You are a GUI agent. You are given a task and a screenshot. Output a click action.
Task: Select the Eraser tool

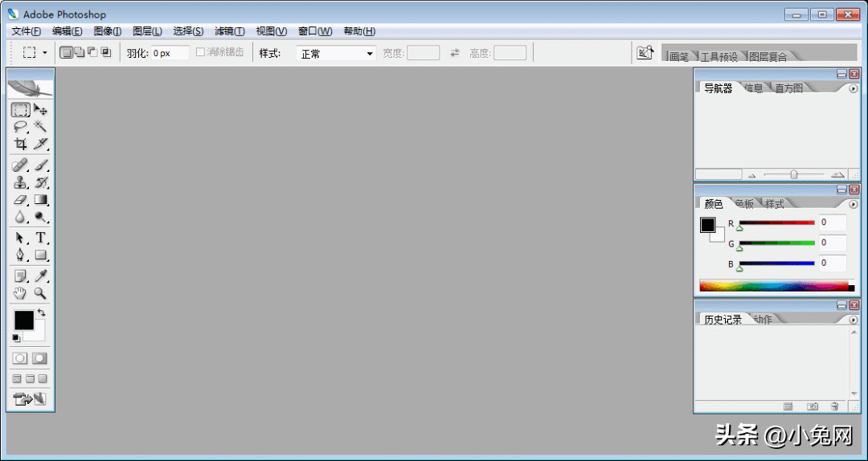[x=20, y=199]
